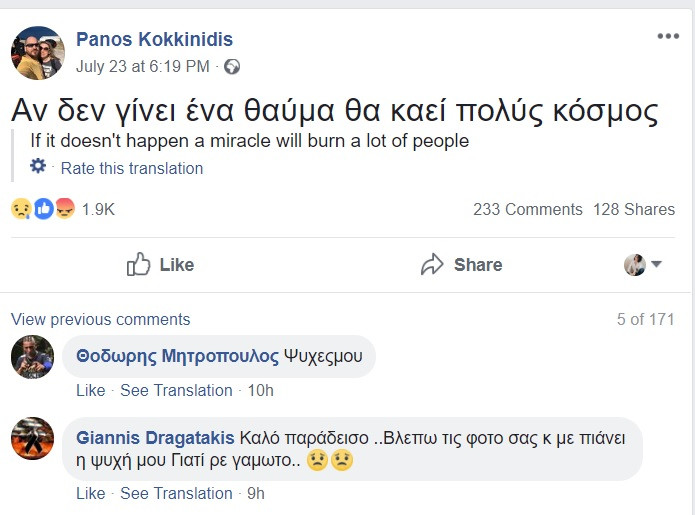This screenshot has height=515, width=695.
Task: Click the angry reaction emoji icon
Action: [x=65, y=209]
